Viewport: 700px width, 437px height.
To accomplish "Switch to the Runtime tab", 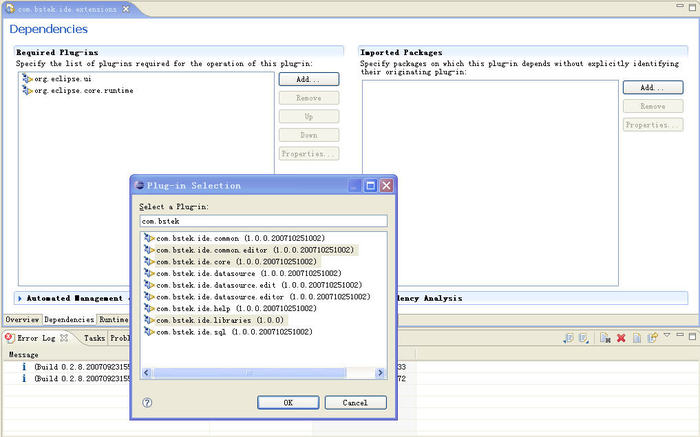I will (x=113, y=320).
